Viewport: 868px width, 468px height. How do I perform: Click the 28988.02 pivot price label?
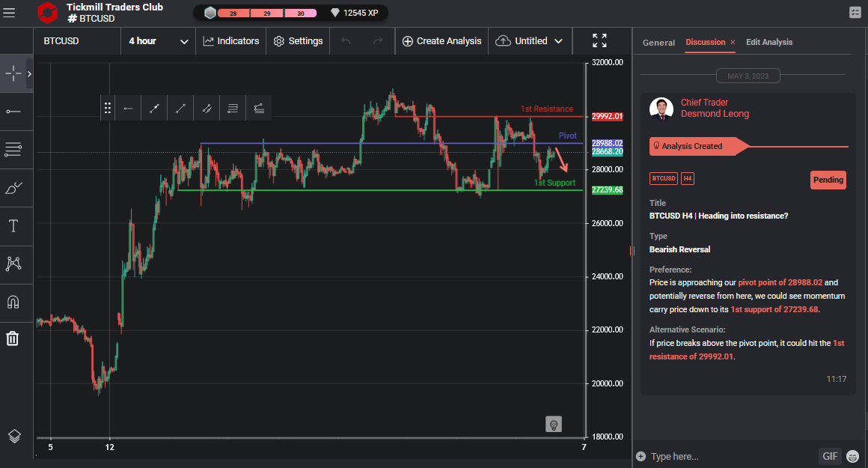coord(607,143)
